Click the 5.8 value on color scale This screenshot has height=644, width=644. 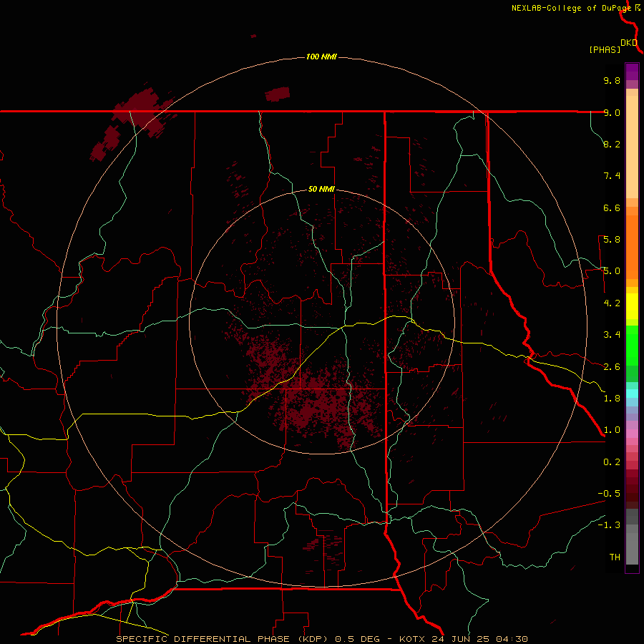[612, 240]
